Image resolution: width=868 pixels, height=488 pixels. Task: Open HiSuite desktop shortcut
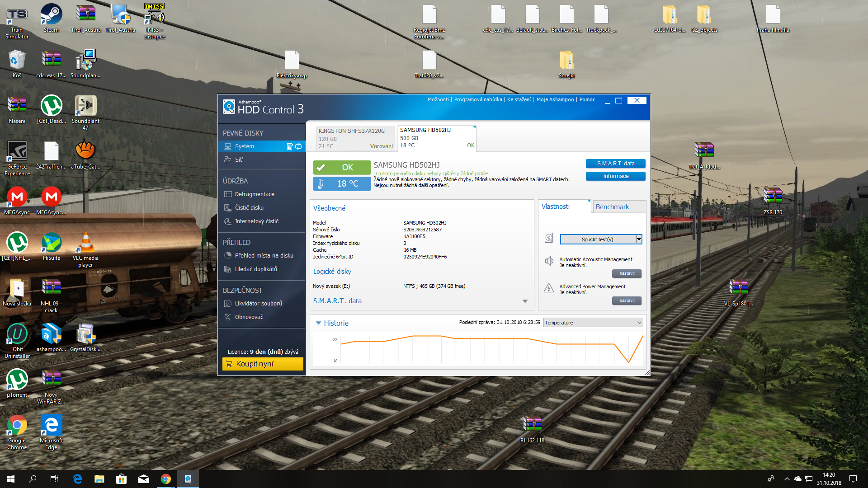[51, 246]
